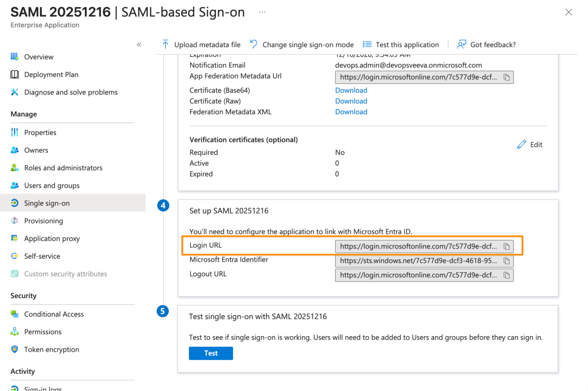Screen dimensions: 588x391
Task: Copy the Microsoft Entra Identifier value
Action: pyautogui.click(x=506, y=261)
